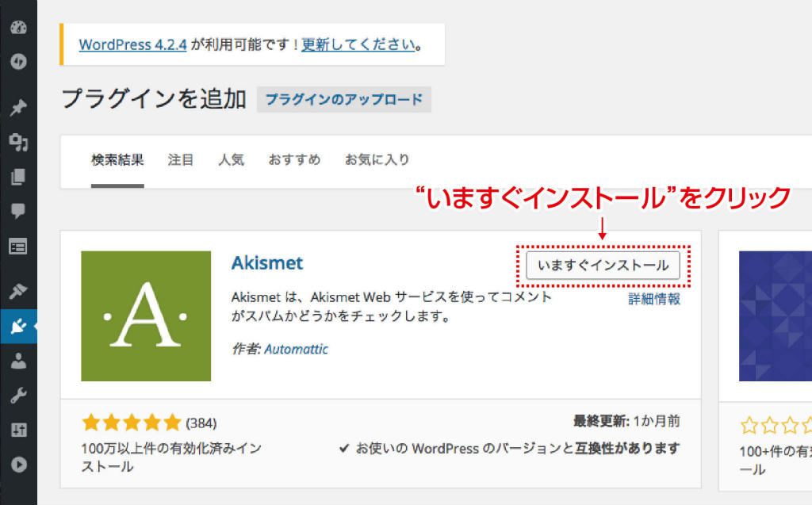This screenshot has width=812, height=505.
Task: Select the highlighted Plugins plug icon
Action: (x=19, y=327)
